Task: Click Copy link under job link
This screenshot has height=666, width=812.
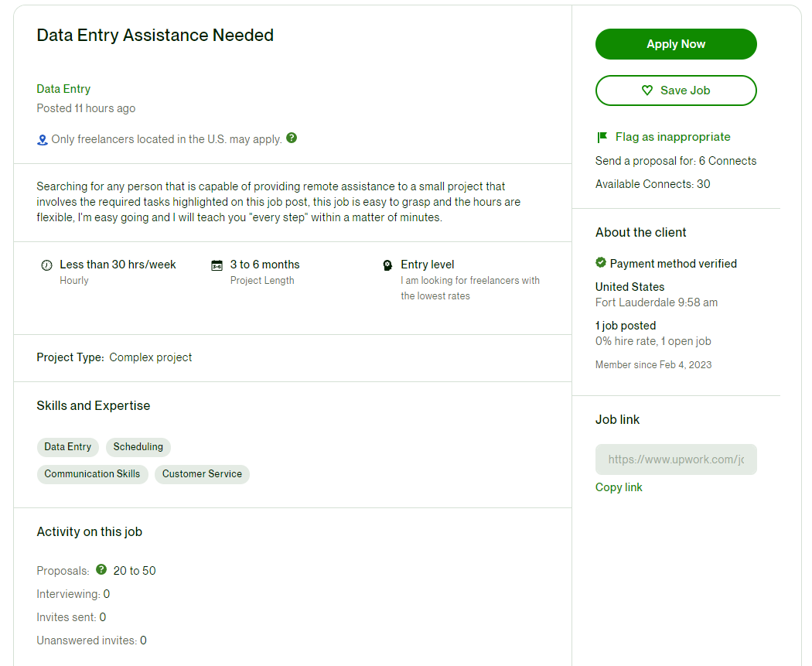Action: pyautogui.click(x=619, y=487)
